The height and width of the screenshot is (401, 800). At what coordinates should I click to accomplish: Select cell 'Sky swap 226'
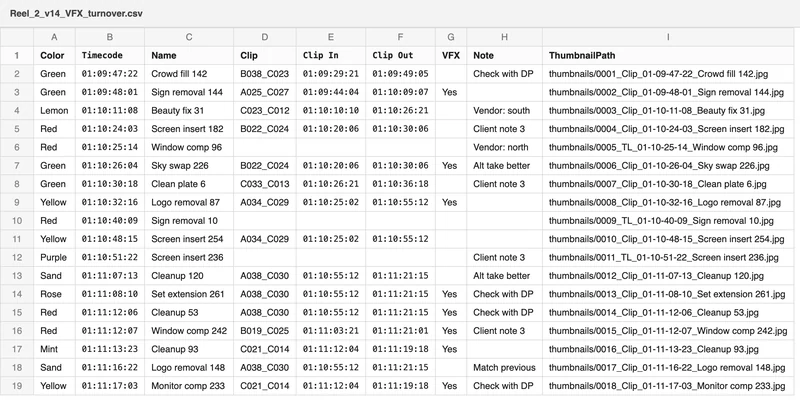point(189,166)
